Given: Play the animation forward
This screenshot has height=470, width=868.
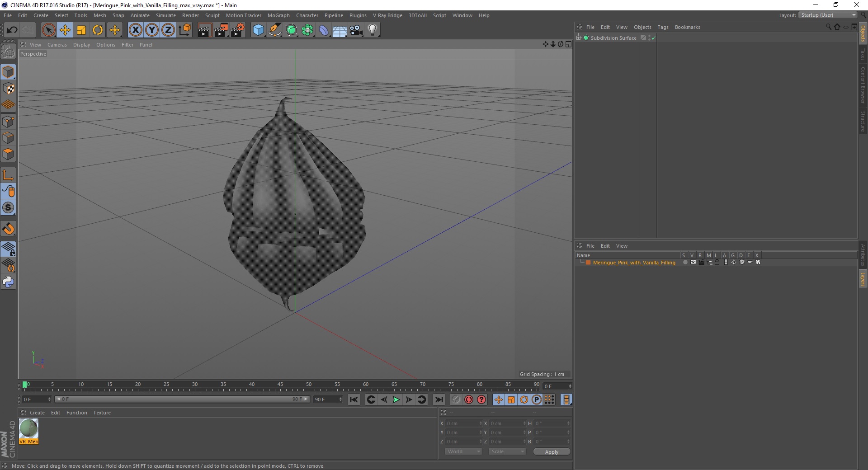Looking at the screenshot, I should point(396,399).
